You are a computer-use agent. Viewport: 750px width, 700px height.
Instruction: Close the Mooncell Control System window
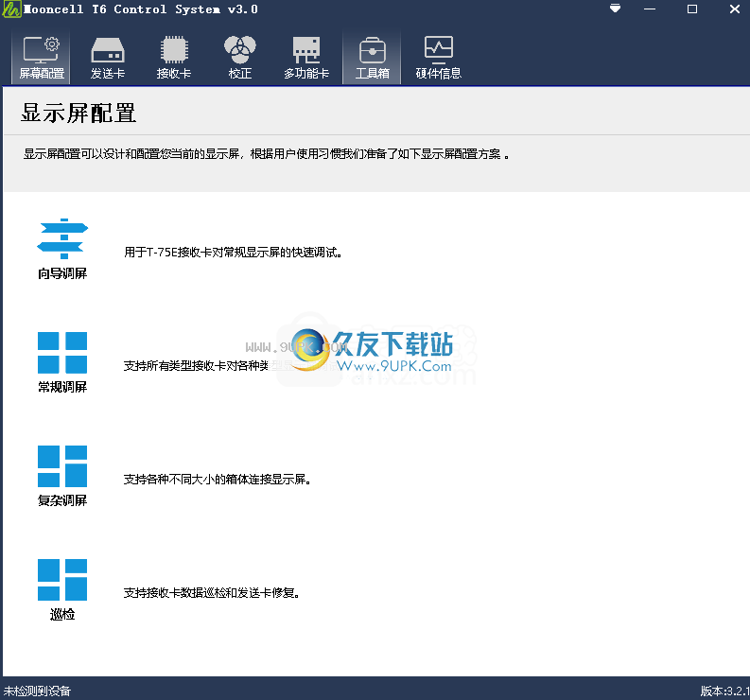click(735, 9)
